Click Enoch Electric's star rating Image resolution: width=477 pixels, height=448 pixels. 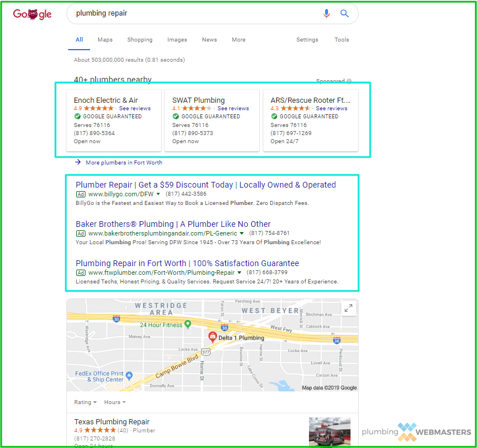(99, 109)
